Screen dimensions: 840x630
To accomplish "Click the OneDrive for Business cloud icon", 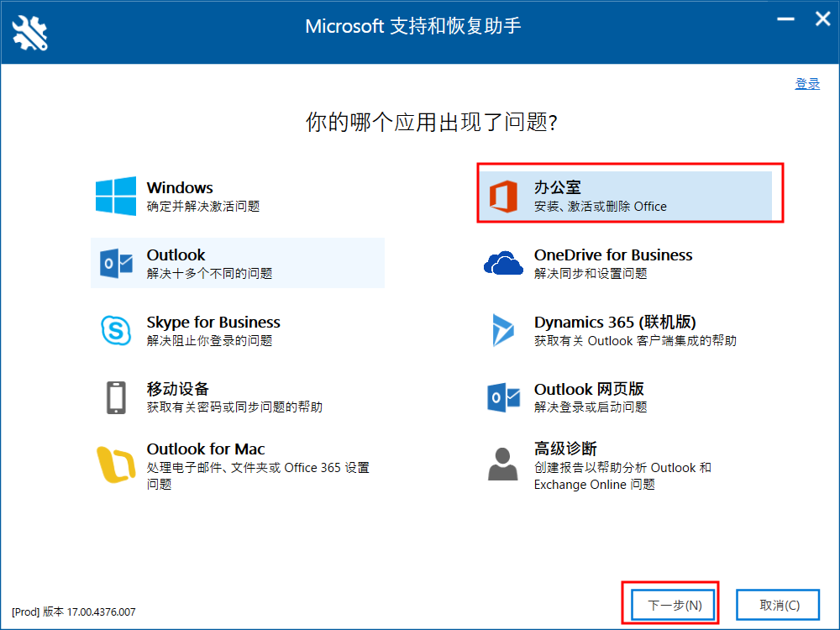I will coord(503,262).
